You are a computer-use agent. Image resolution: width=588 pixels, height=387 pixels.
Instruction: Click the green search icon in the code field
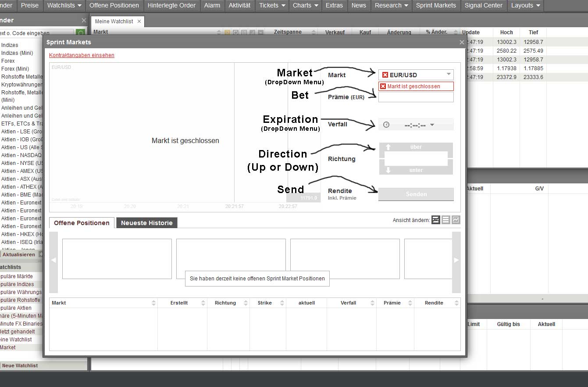coord(80,32)
